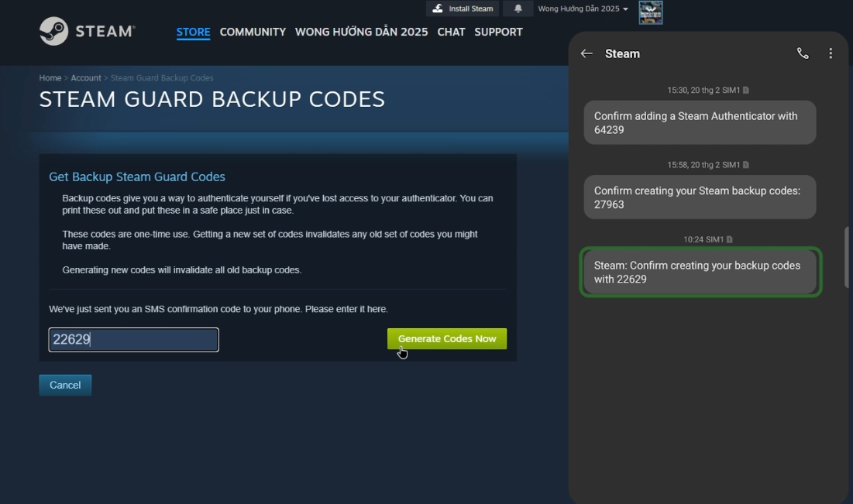Tap the Steam contact name in messages header
853x504 pixels.
point(622,53)
